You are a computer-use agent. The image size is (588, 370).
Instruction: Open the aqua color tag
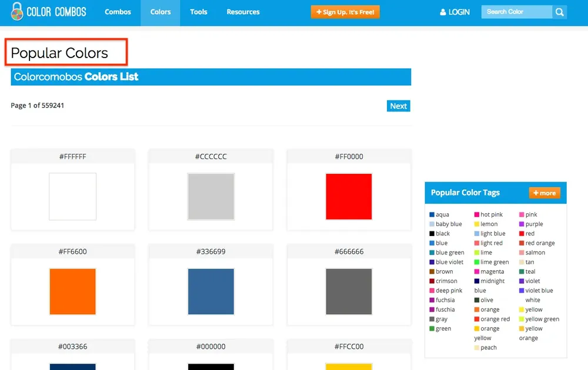442,214
